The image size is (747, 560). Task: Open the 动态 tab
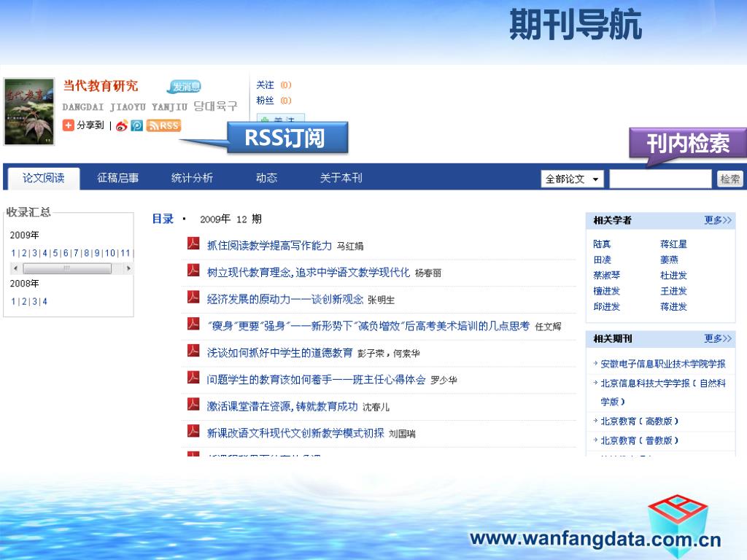266,178
